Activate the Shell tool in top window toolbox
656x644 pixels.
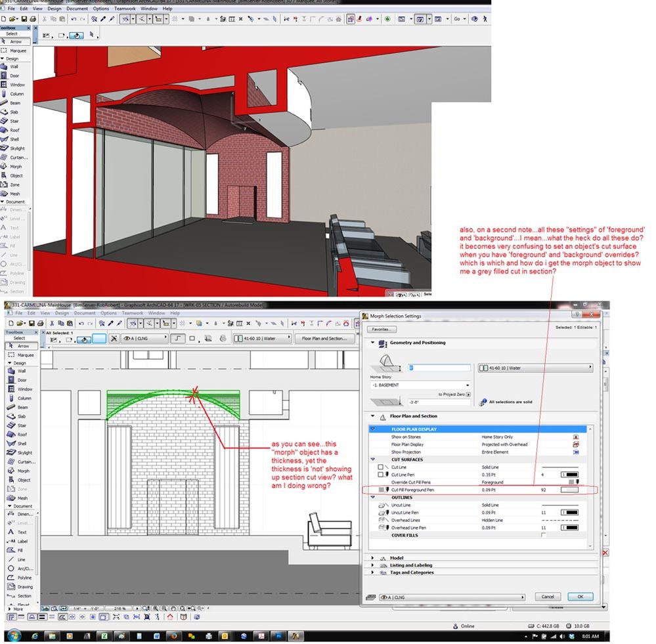(14, 139)
